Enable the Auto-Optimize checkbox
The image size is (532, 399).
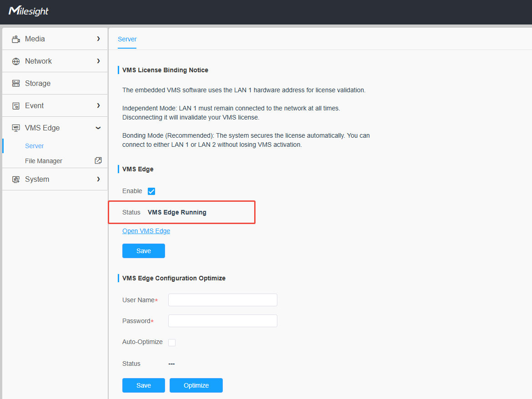(x=172, y=342)
